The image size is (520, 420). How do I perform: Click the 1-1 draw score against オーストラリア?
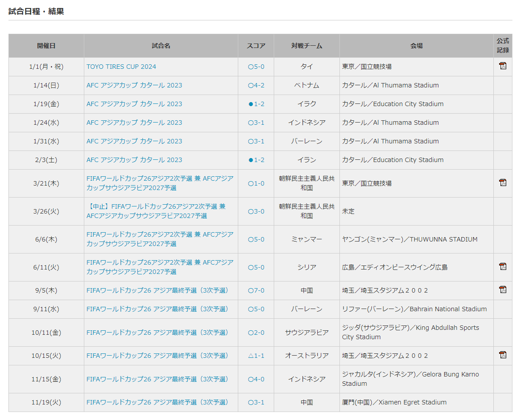[256, 356]
